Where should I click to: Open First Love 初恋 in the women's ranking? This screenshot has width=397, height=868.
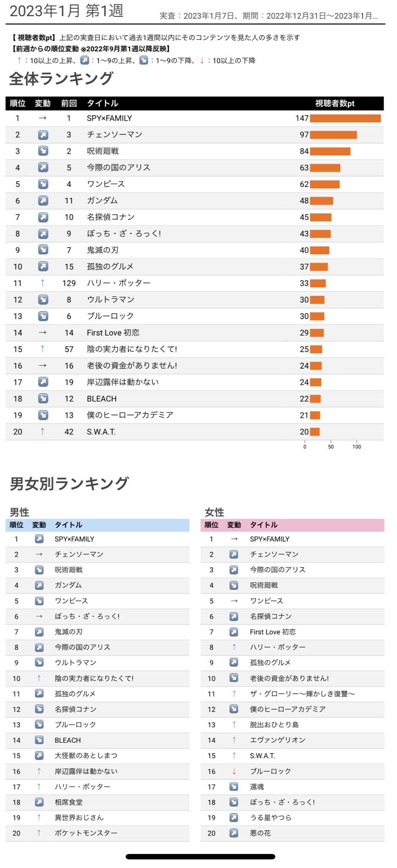(273, 632)
